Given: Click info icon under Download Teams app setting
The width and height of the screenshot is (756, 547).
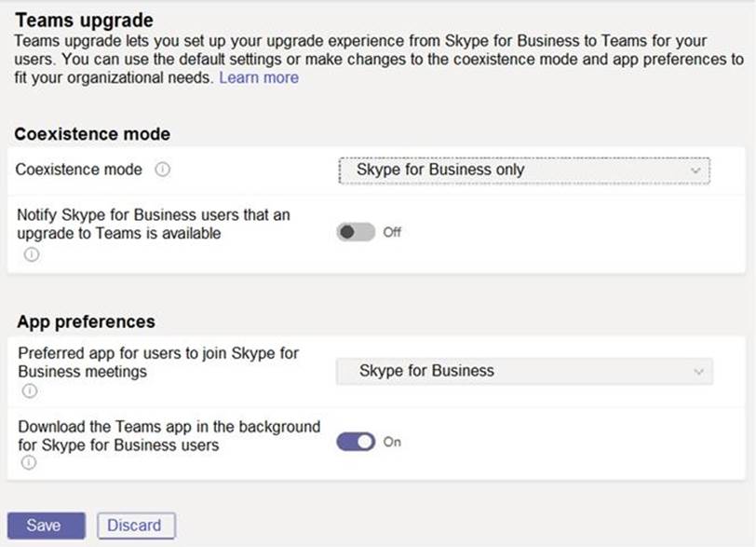Looking at the screenshot, I should [x=31, y=463].
